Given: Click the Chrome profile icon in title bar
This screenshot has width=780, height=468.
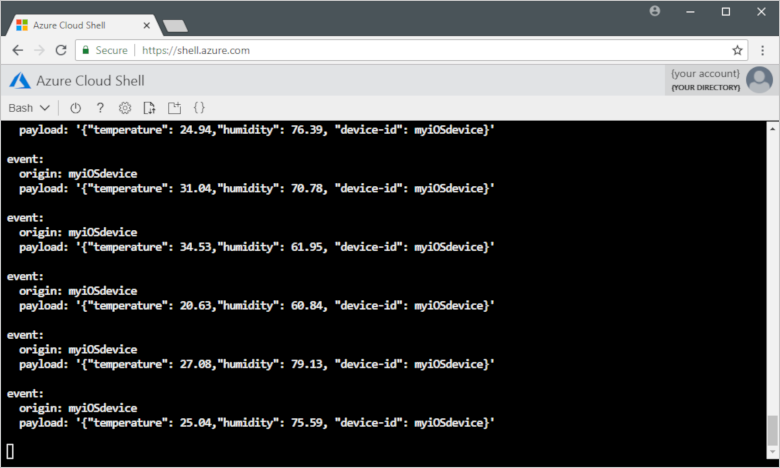Looking at the screenshot, I should coord(655,11).
